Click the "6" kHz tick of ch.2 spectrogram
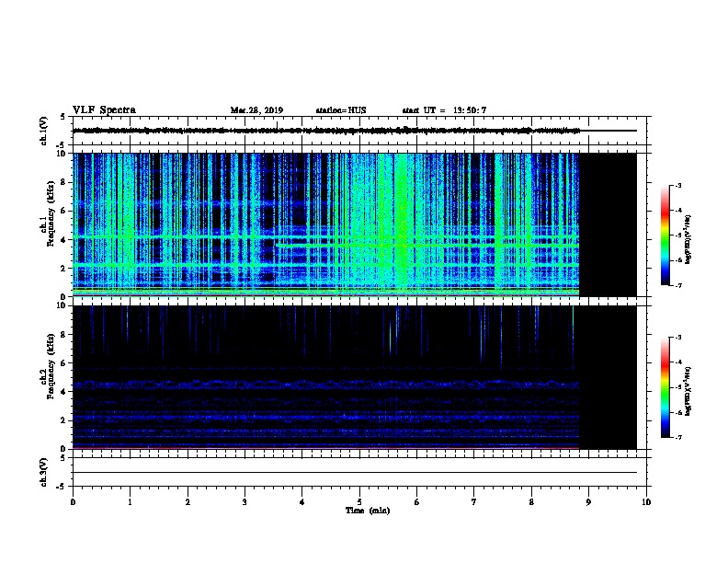The height and width of the screenshot is (563, 728). click(64, 363)
